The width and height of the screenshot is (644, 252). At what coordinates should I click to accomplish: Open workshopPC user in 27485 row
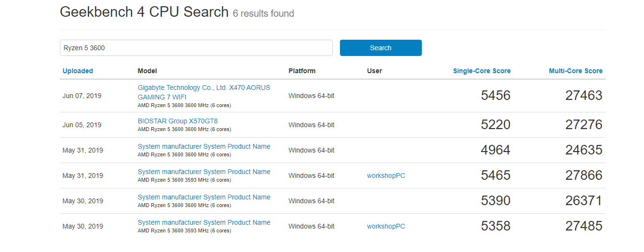pyautogui.click(x=386, y=226)
